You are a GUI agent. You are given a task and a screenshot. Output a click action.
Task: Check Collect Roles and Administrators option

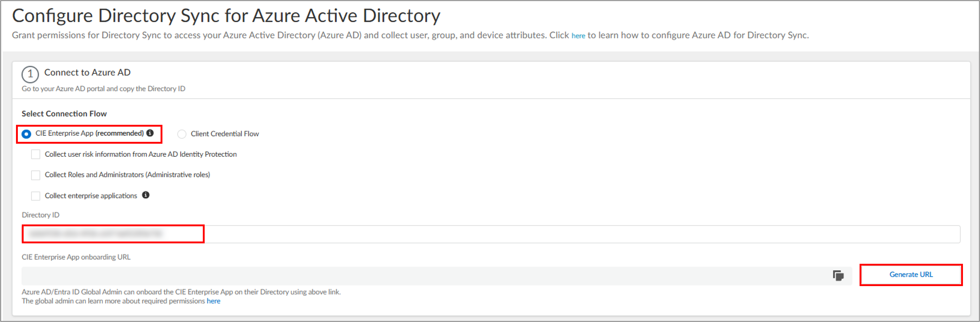(35, 175)
